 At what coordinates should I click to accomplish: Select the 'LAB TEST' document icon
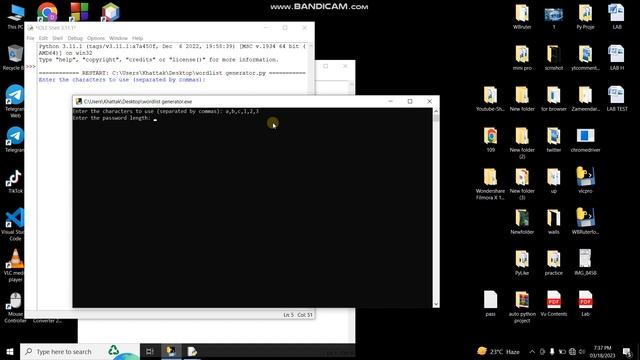click(616, 98)
